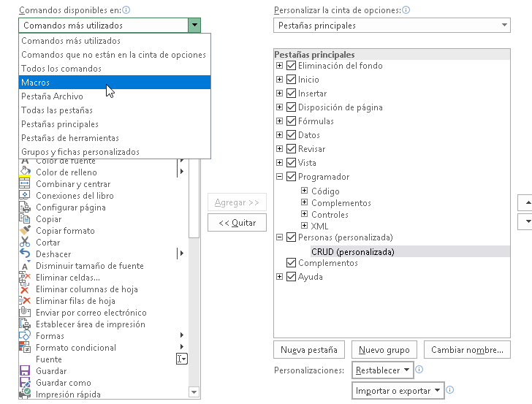Click the Eliminar filas de hoja icon
The image size is (532, 404).
[x=25, y=300]
